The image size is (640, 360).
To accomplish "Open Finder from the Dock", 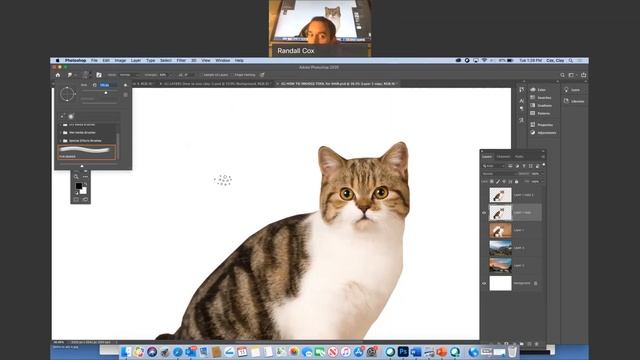I will 126,351.
